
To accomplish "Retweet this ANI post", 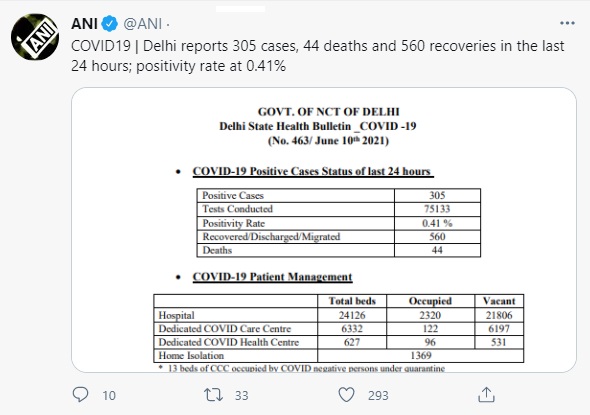I will tap(213, 395).
